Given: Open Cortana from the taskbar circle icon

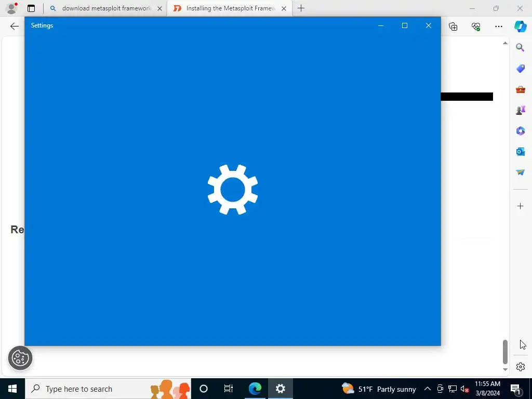Looking at the screenshot, I should click(204, 389).
